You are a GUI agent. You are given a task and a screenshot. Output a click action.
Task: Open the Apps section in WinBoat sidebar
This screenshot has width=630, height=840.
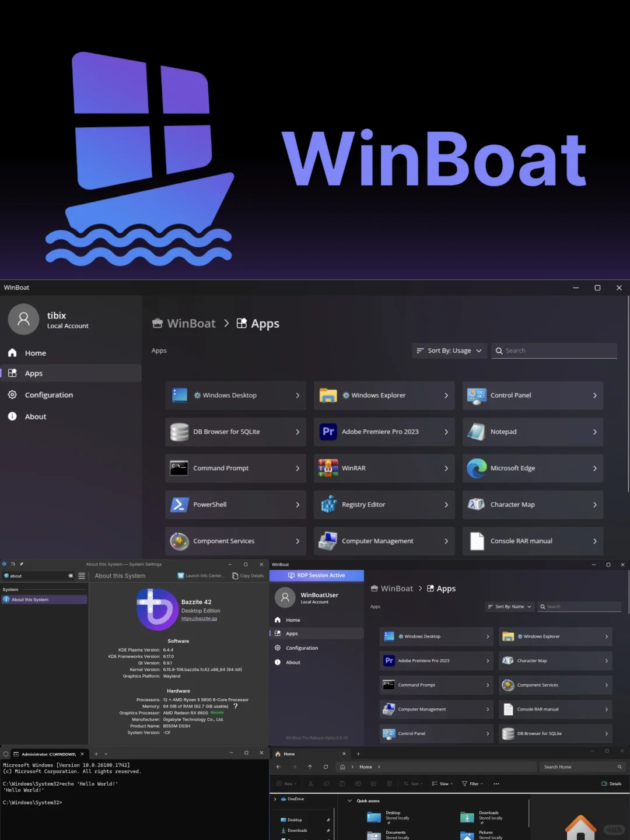tap(33, 373)
